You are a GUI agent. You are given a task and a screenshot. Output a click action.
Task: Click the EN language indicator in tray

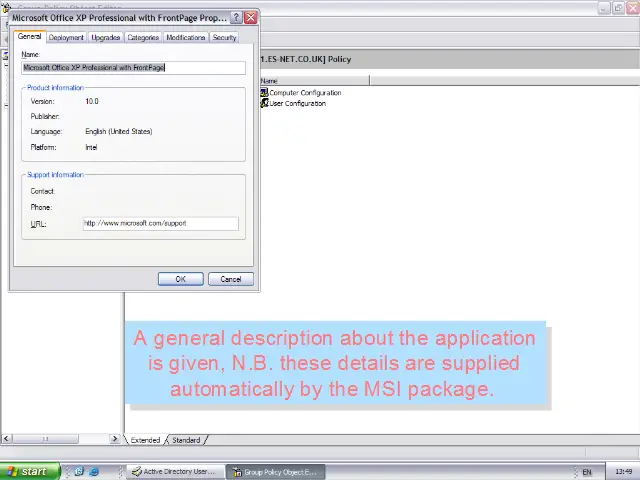click(587, 472)
